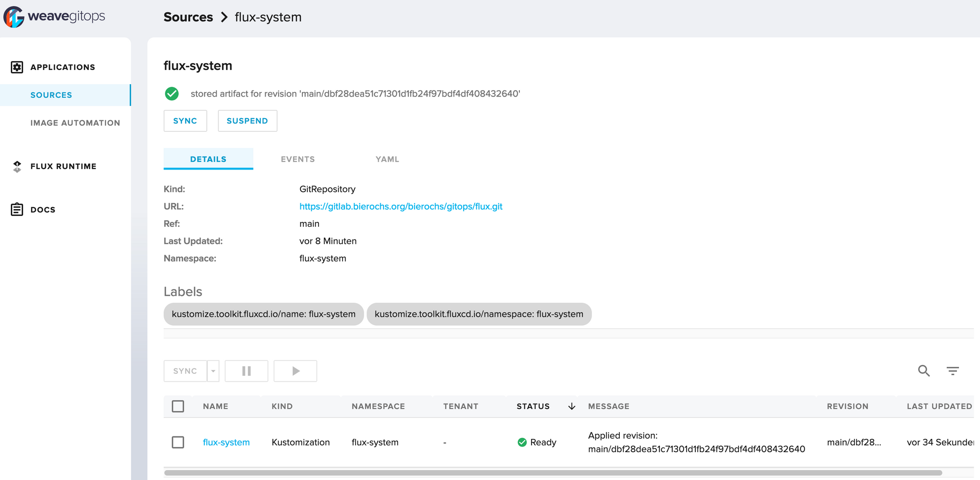Click the pause (suspend) icon button

point(246,371)
